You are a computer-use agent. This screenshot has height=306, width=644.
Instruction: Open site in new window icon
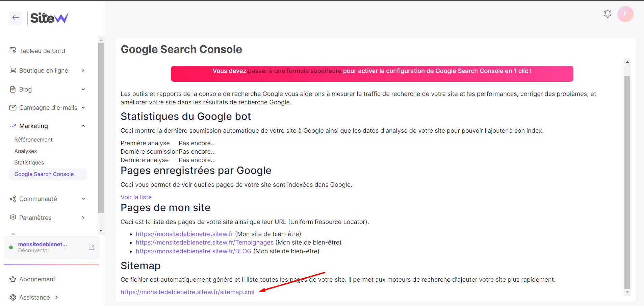click(92, 247)
